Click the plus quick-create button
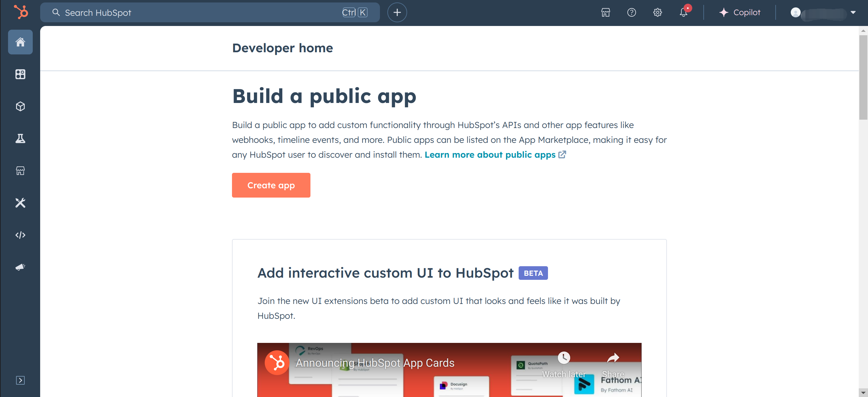The width and height of the screenshot is (868, 397). click(397, 12)
